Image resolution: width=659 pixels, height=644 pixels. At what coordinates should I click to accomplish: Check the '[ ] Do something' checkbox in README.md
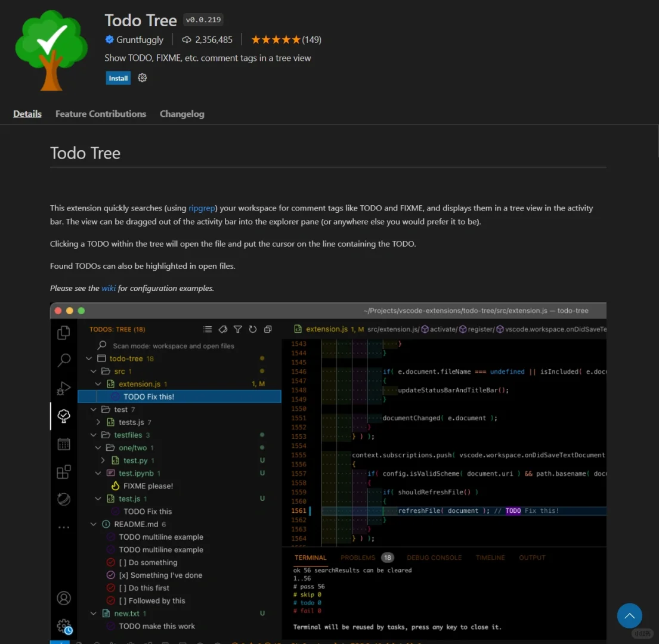111,562
